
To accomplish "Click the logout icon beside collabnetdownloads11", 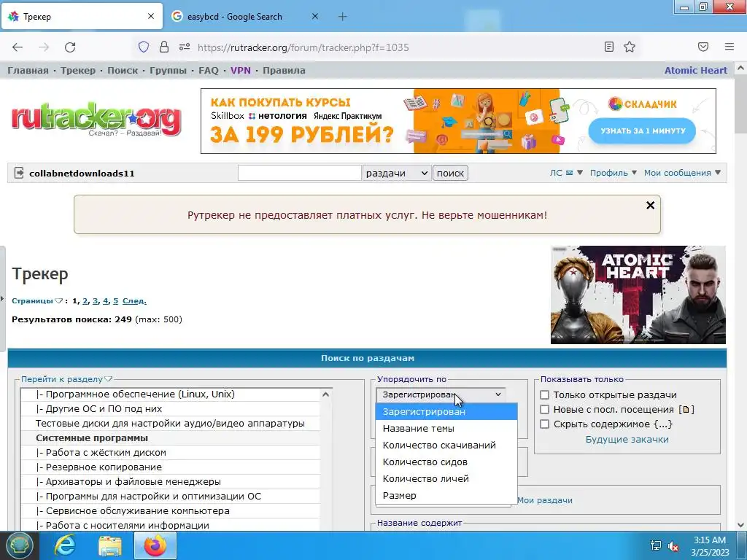I will (x=19, y=173).
